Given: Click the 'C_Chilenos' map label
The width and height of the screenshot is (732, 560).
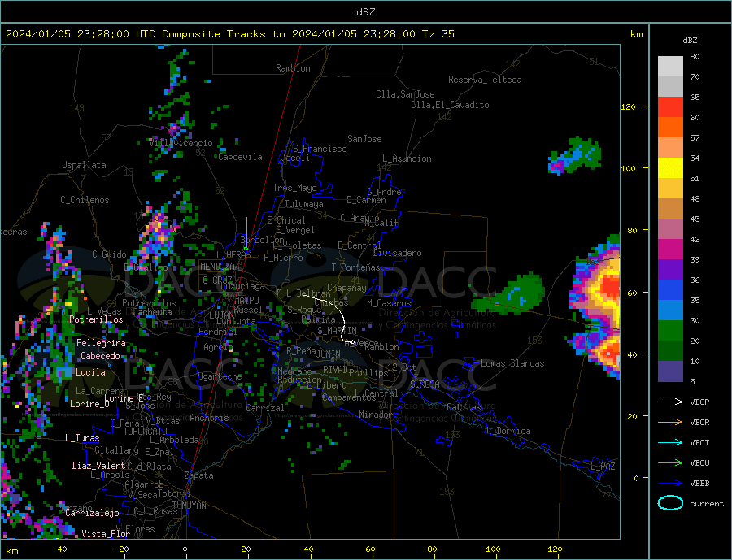Looking at the screenshot, I should (85, 200).
